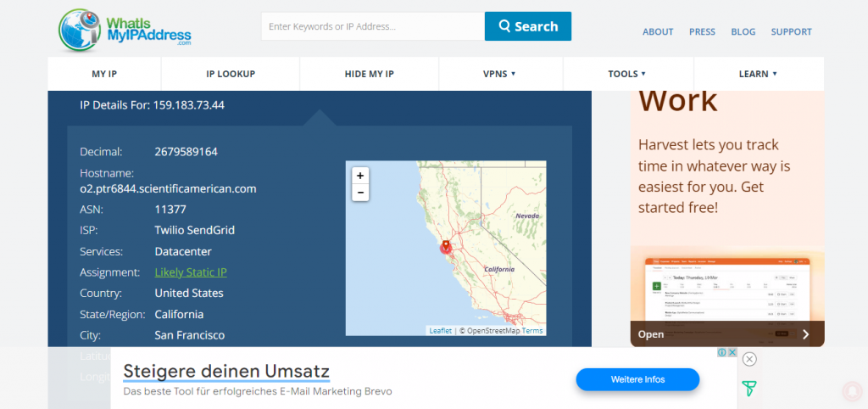
Task: Click the decimal value 2679589164
Action: [186, 151]
